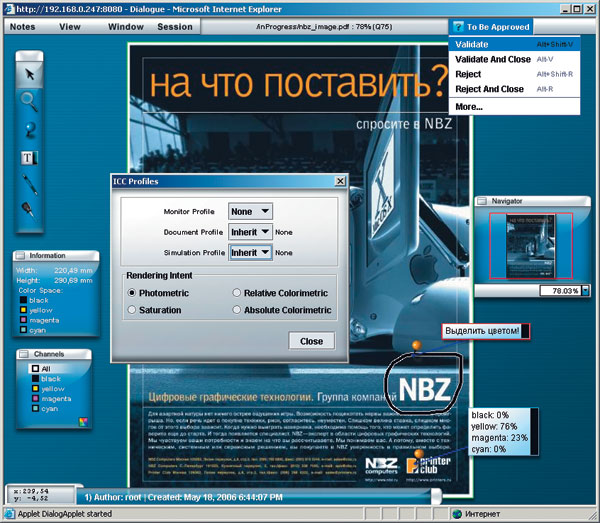Open the Notes menu
This screenshot has width=600, height=523.
23,27
